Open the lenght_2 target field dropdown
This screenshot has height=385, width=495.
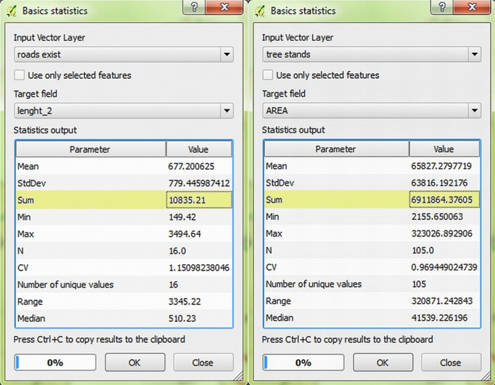click(227, 111)
